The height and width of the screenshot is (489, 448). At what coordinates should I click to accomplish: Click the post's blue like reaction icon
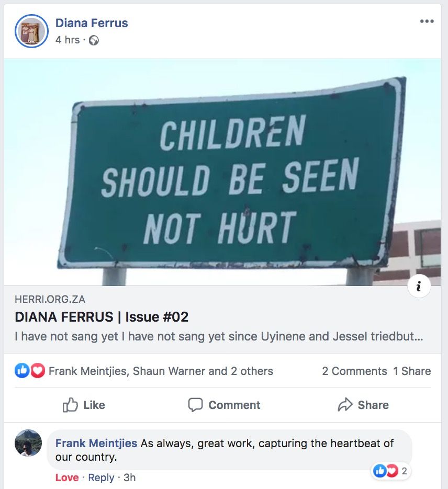22,371
